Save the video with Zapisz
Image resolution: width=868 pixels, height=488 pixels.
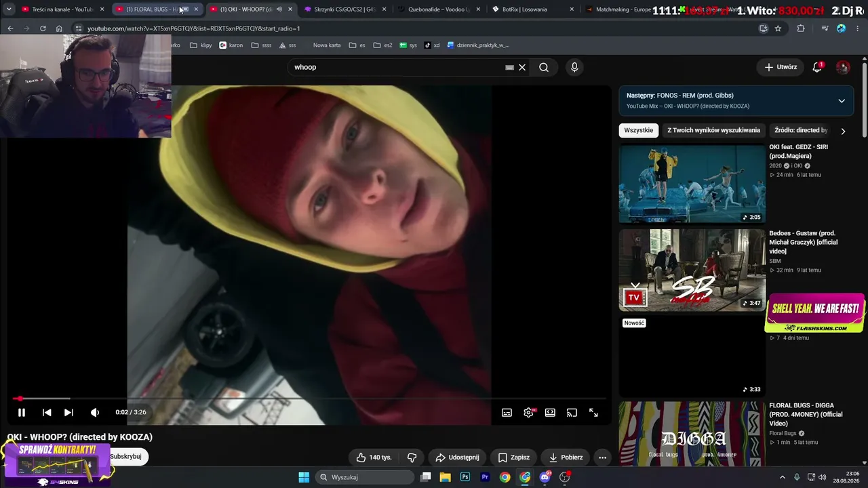[x=513, y=457]
